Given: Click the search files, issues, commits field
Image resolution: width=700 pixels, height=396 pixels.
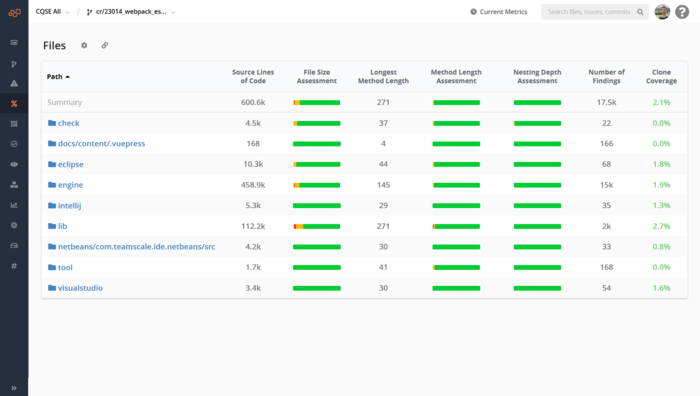Looking at the screenshot, I should [595, 12].
